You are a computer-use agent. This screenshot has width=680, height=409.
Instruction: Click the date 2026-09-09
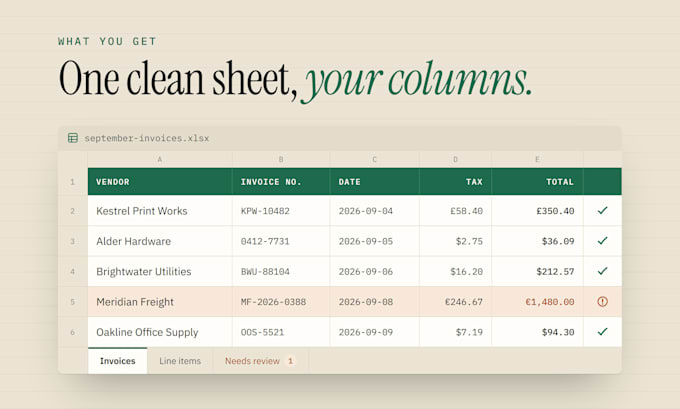coord(366,333)
